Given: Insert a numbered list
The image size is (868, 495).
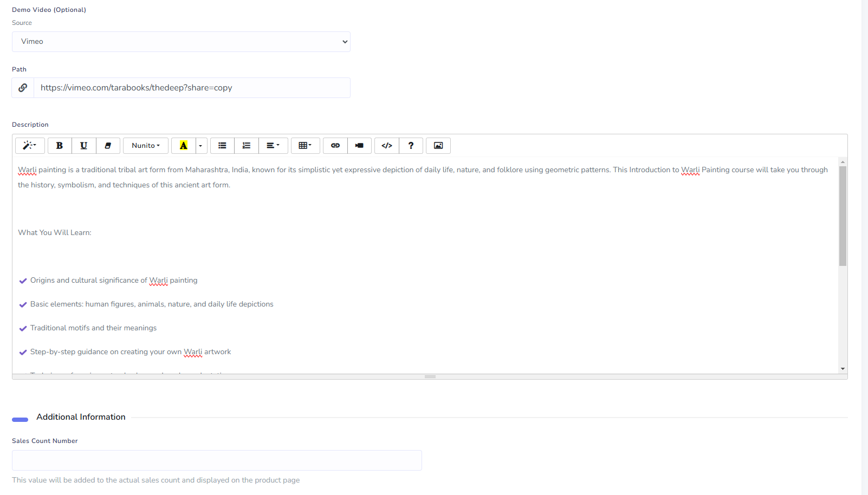Looking at the screenshot, I should pyautogui.click(x=247, y=145).
